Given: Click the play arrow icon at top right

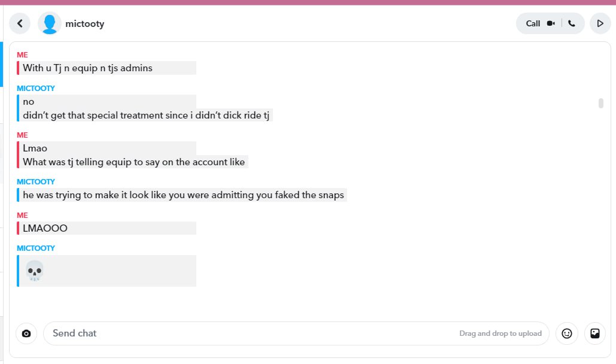Looking at the screenshot, I should click(600, 23).
